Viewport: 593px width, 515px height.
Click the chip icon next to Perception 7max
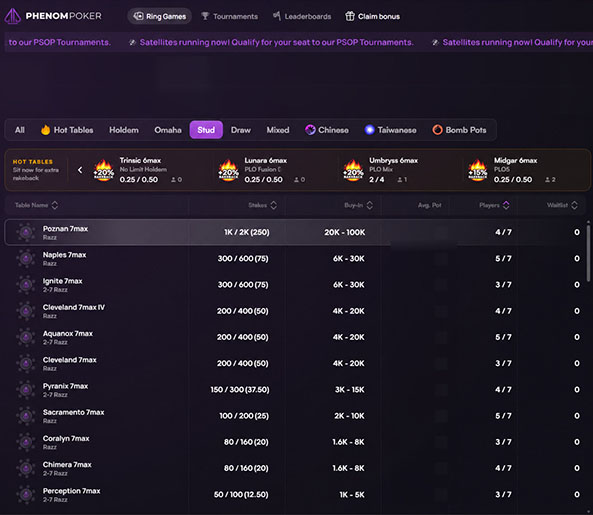(26, 495)
